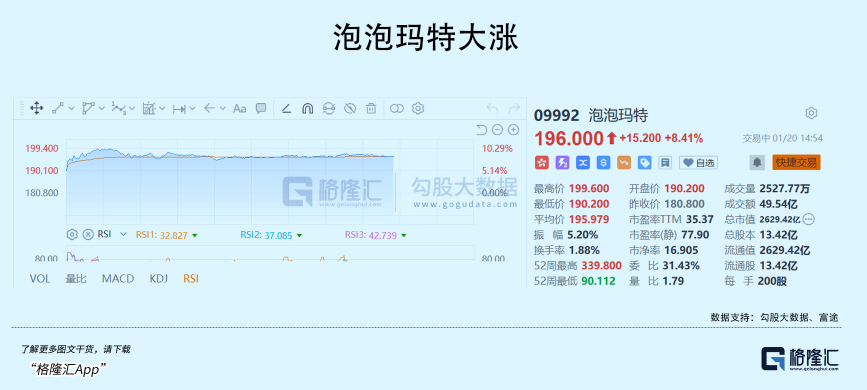Redo the last drawing action
The width and height of the screenshot is (867, 390).
514,108
